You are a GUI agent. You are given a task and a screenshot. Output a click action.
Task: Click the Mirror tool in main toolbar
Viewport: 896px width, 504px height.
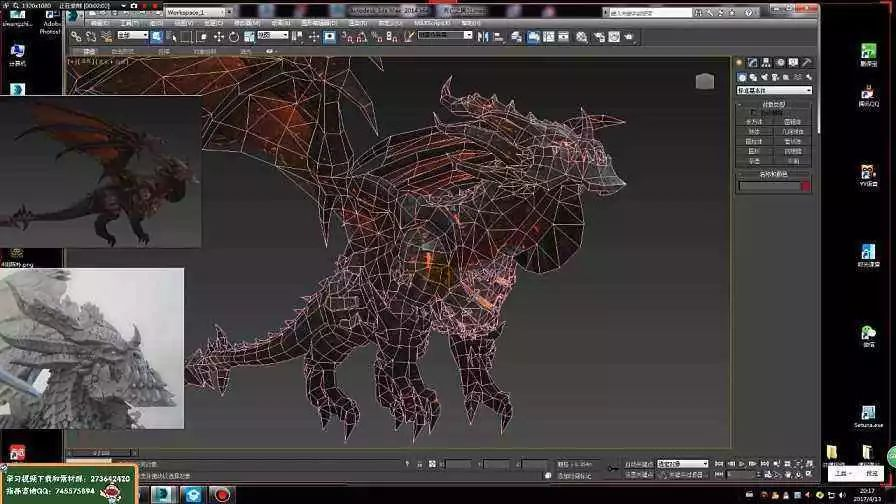pos(483,37)
